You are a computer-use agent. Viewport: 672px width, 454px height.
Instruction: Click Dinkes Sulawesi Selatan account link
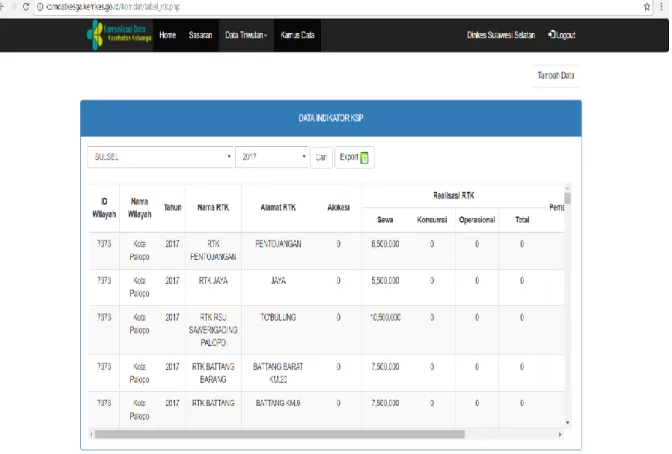pyautogui.click(x=501, y=35)
